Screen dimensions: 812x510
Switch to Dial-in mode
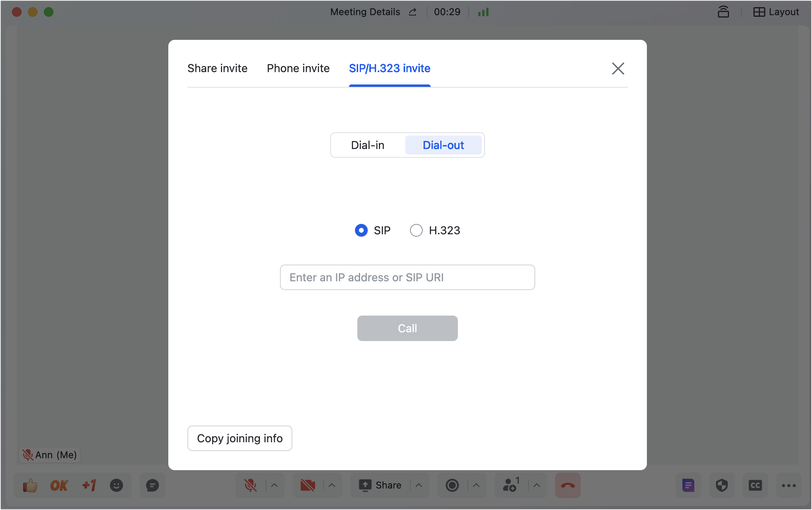pos(368,145)
